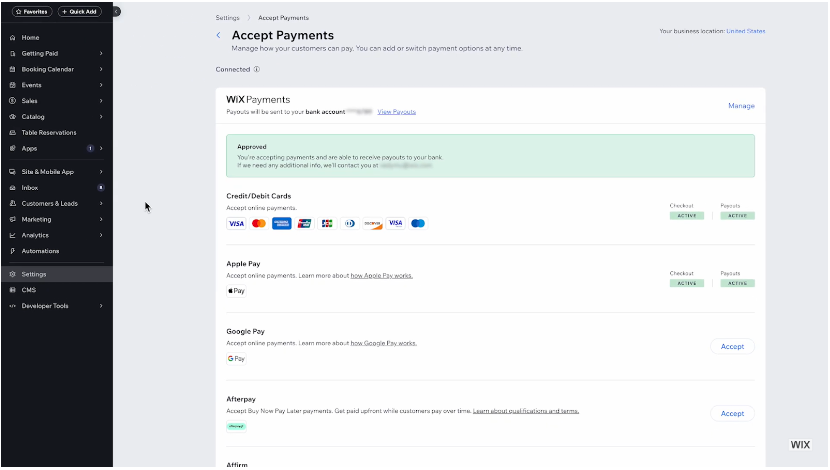Click Accept button for Google Pay
Screen dimensions: 830x470
click(x=732, y=347)
